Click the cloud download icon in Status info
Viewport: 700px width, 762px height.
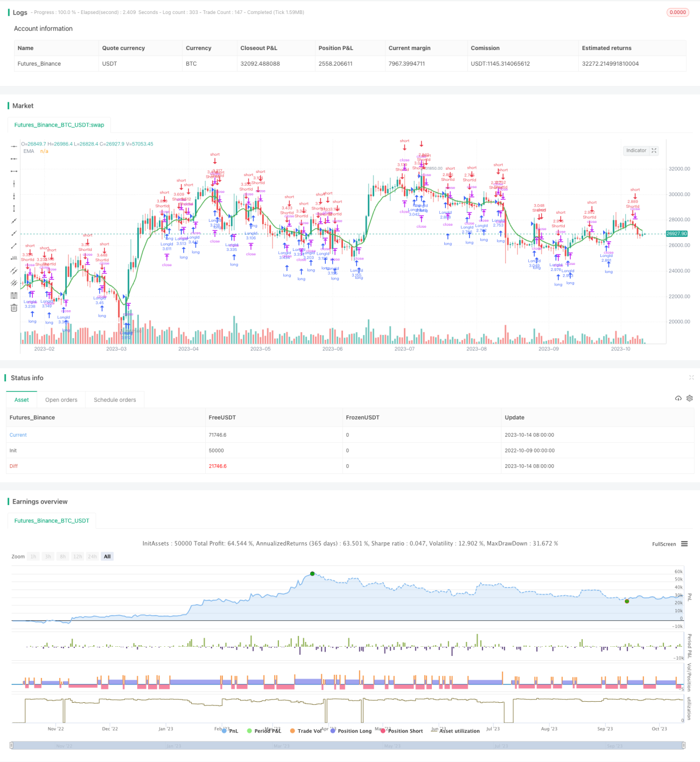pos(678,399)
